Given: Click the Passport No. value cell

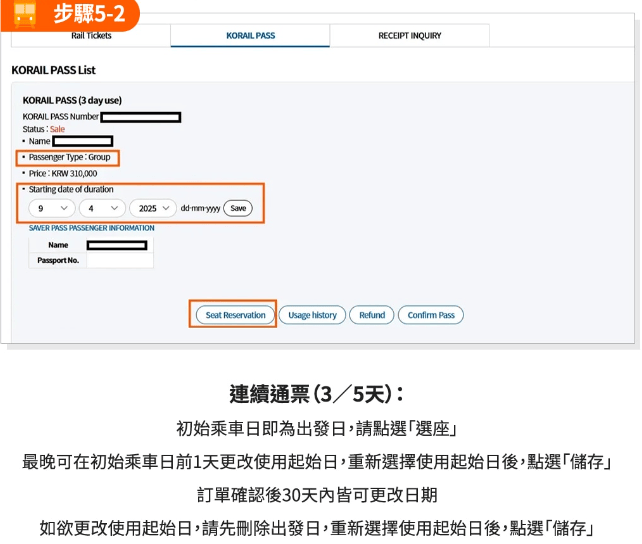Looking at the screenshot, I should point(120,260).
